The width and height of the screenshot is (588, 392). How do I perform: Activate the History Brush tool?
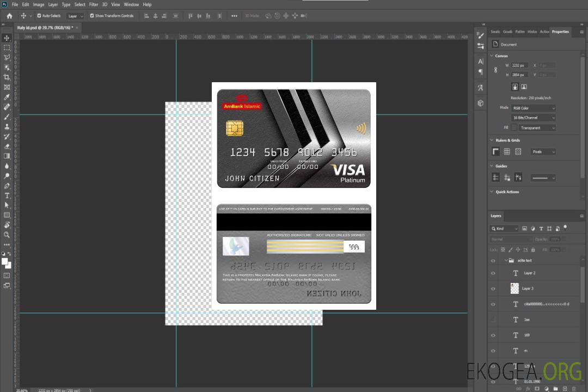point(7,137)
